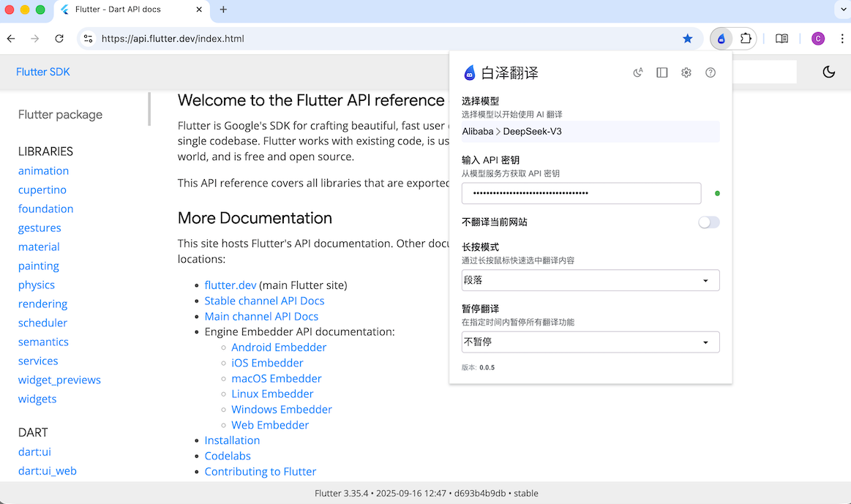The image size is (851, 504).
Task: Reload the current page
Action: pyautogui.click(x=59, y=39)
